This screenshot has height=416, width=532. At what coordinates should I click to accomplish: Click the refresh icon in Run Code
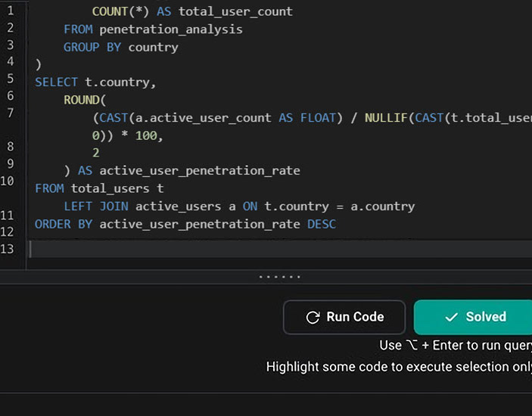tap(313, 318)
